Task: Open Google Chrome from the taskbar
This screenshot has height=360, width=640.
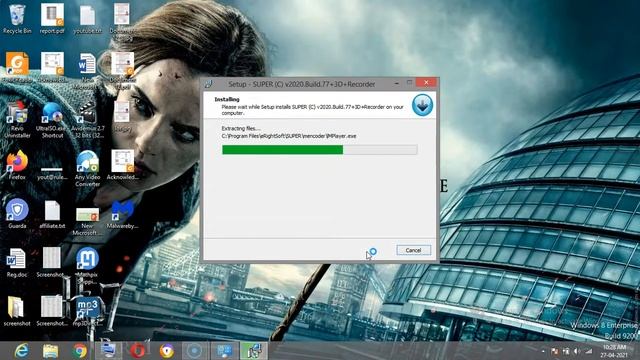Action: pos(80,351)
